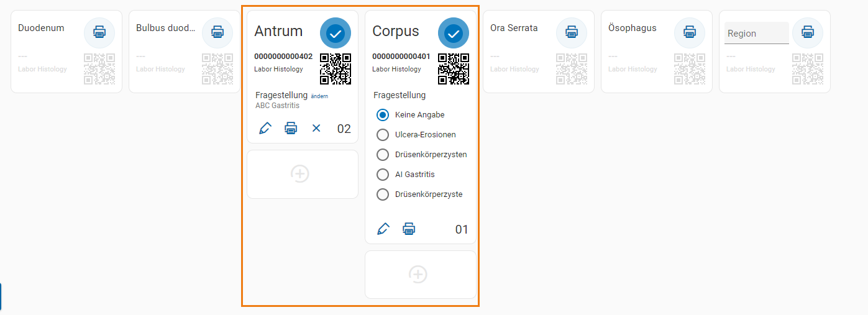Choose the Ulcera-Erosionen radio option
Image resolution: width=868 pixels, height=315 pixels.
(x=383, y=135)
